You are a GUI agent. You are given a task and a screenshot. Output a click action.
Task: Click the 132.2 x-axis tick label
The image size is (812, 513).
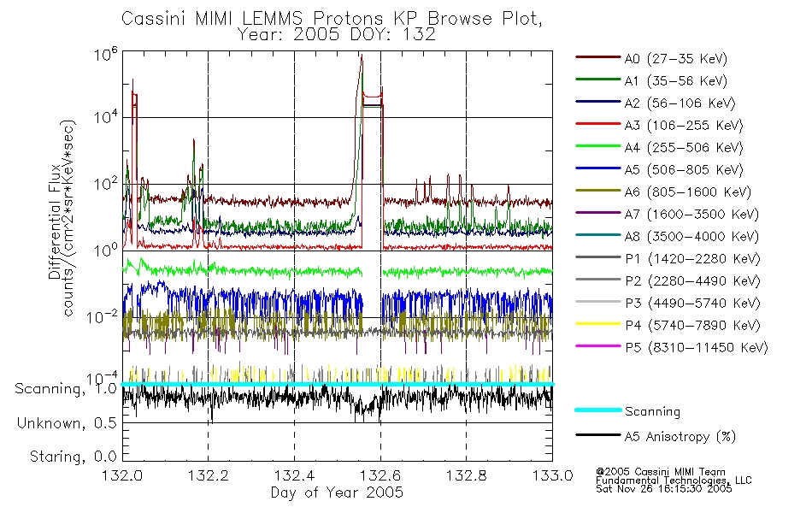click(208, 475)
